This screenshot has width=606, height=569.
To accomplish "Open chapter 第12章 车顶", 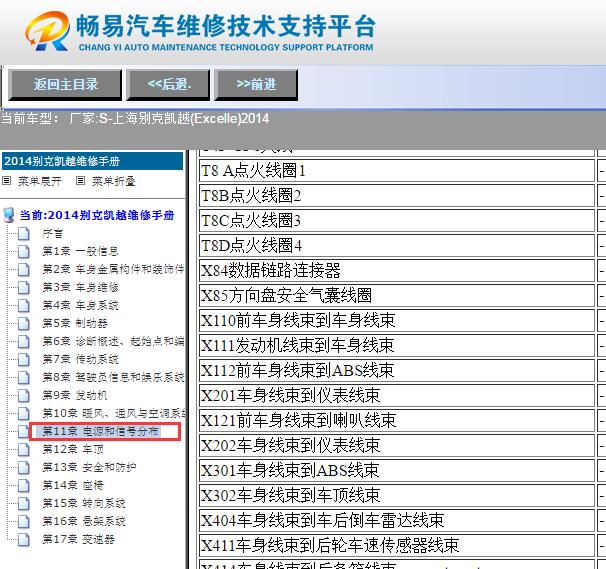I will [73, 449].
